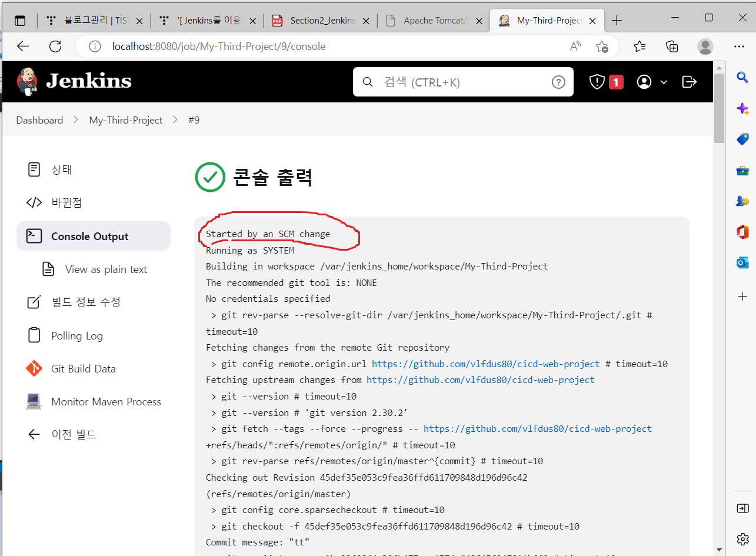Click the Jenkins logout icon

pos(689,82)
